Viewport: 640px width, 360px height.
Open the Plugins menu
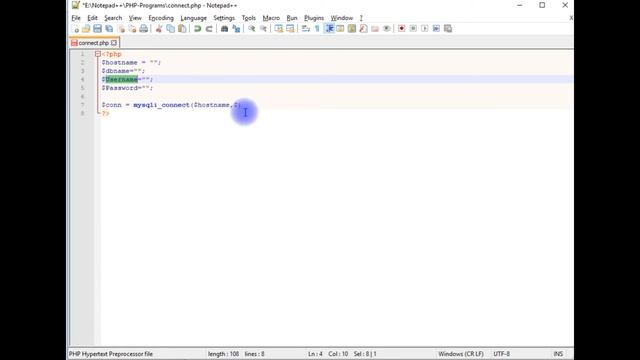point(314,18)
